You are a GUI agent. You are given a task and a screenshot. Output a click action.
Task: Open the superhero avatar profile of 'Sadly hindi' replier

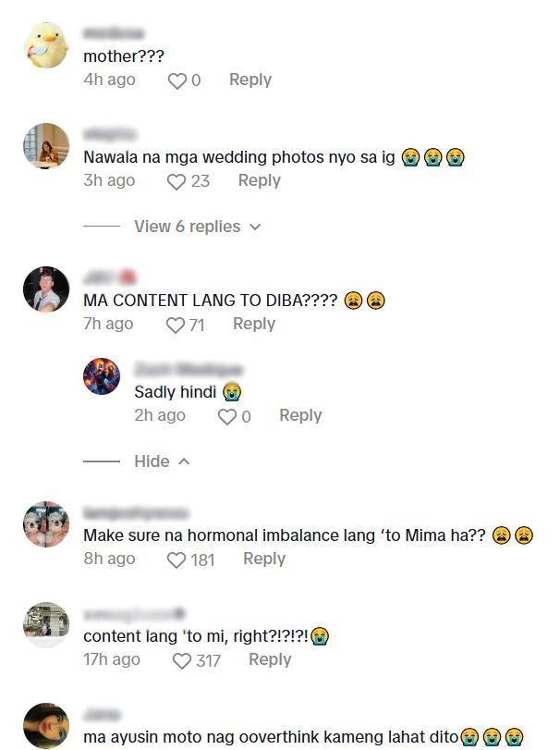point(102,376)
